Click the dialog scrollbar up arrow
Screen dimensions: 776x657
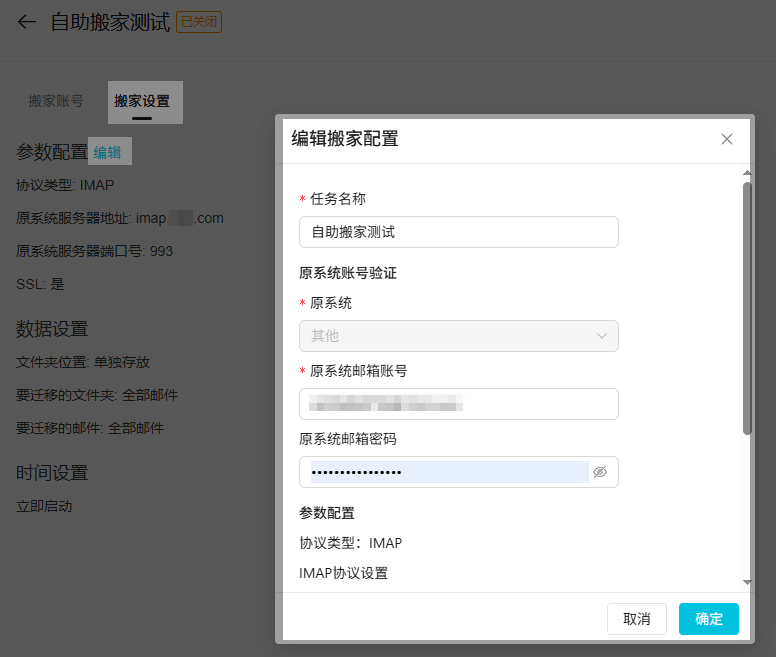(x=747, y=174)
